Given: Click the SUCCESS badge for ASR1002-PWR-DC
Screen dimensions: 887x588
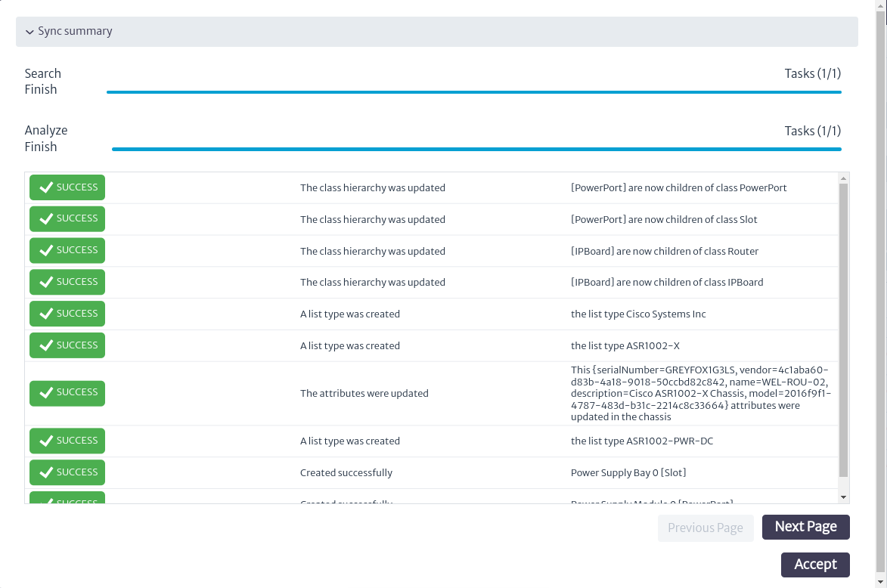Looking at the screenshot, I should [67, 441].
